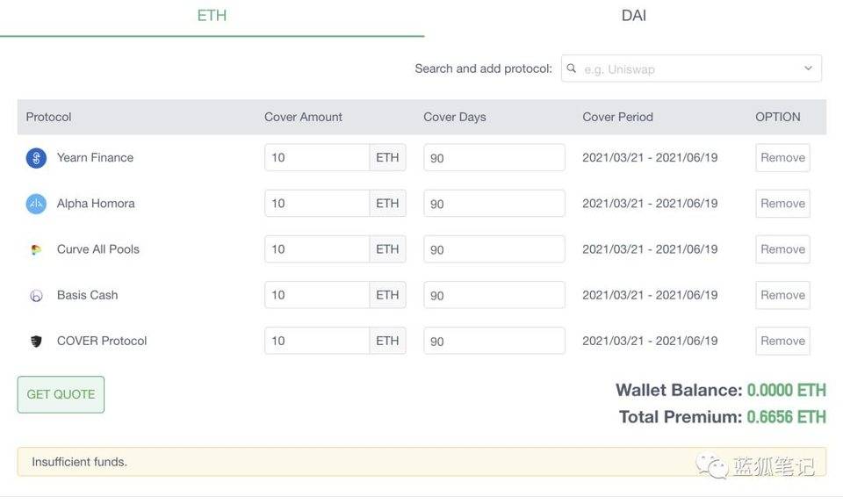
Task: Remove the Curve All Pools row
Action: [x=782, y=248]
